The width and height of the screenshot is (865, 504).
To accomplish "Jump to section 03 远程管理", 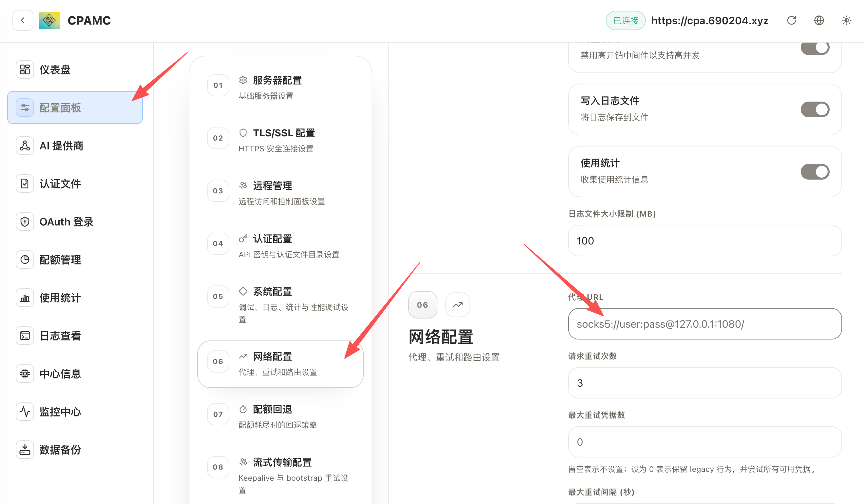I will coord(280,193).
